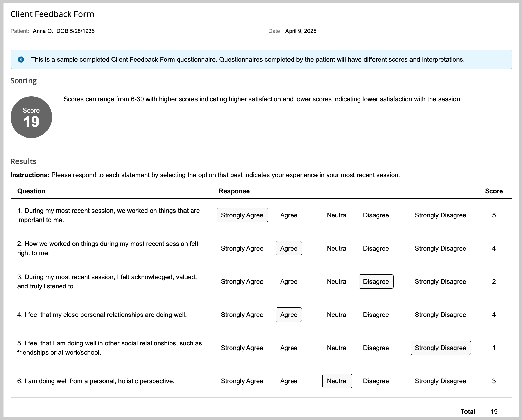
Task: Click the patient name Anna O.
Action: coord(63,31)
